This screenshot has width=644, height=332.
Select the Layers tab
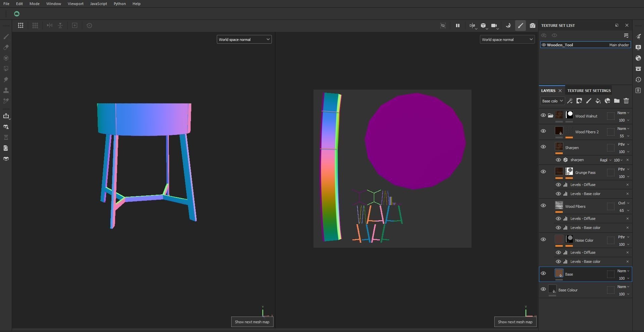pos(548,91)
